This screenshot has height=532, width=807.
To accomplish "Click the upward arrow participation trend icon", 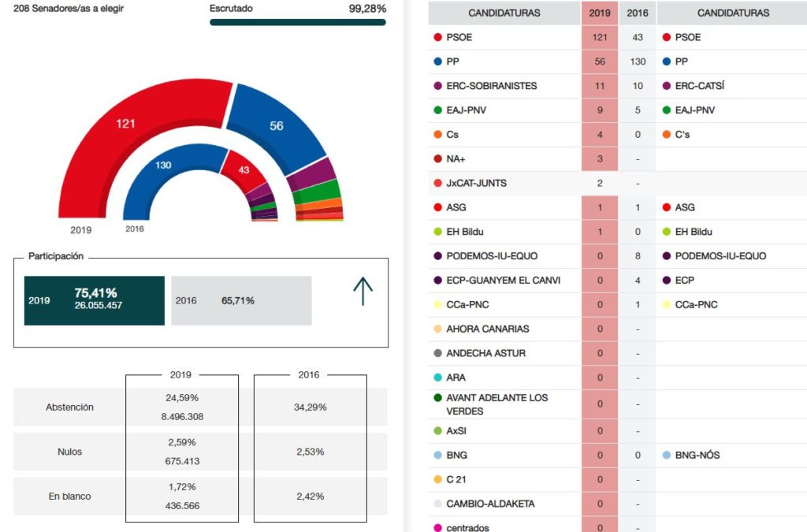I will coord(363,292).
